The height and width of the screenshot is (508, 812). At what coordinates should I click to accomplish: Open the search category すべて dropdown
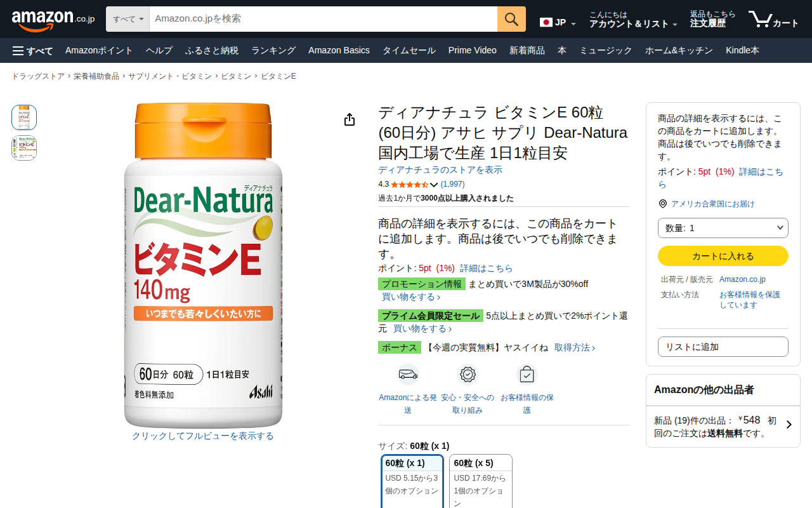[128, 19]
